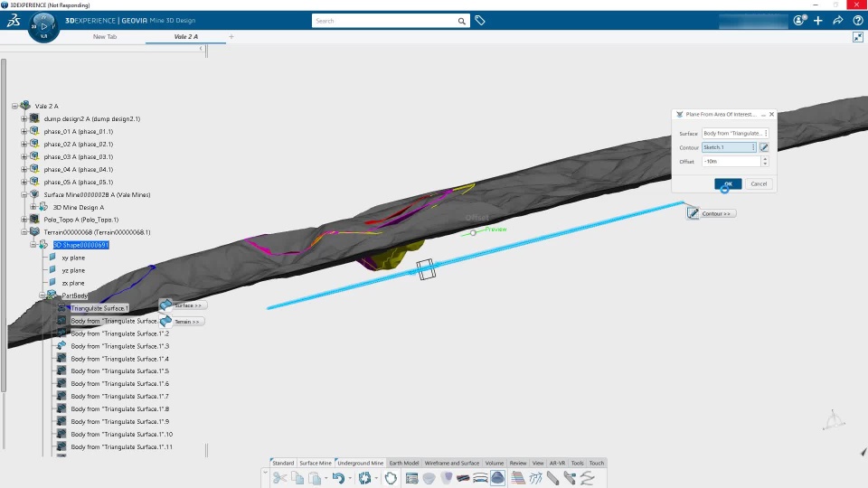Click the grey bar with blue tag icon

[570, 478]
